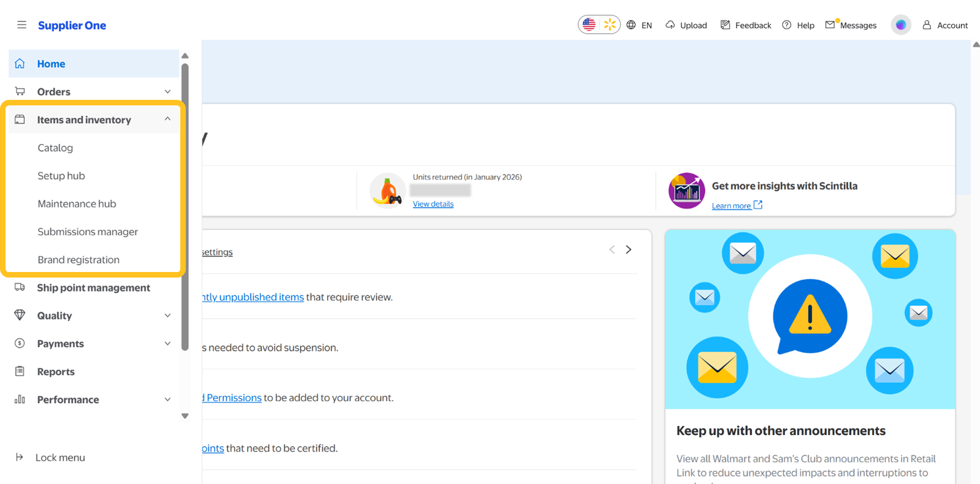Viewport: 980px width, 484px height.
Task: Click the Quality diamond icon
Action: point(20,315)
